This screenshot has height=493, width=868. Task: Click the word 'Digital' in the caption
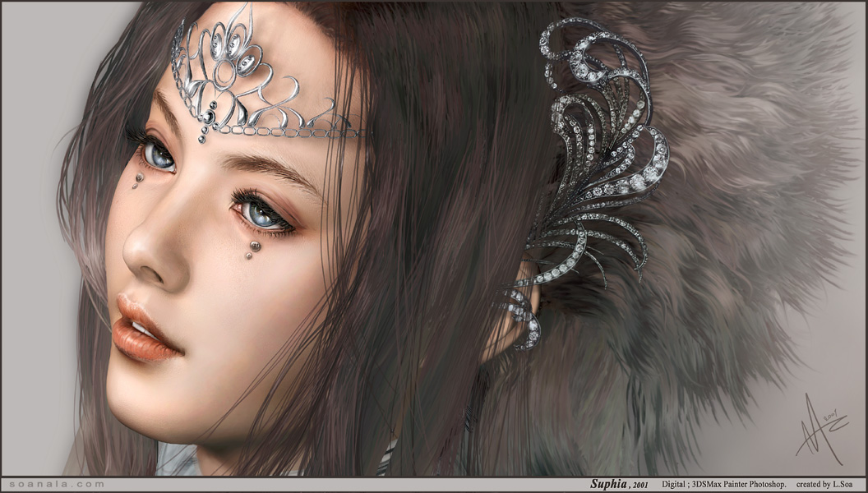click(674, 485)
